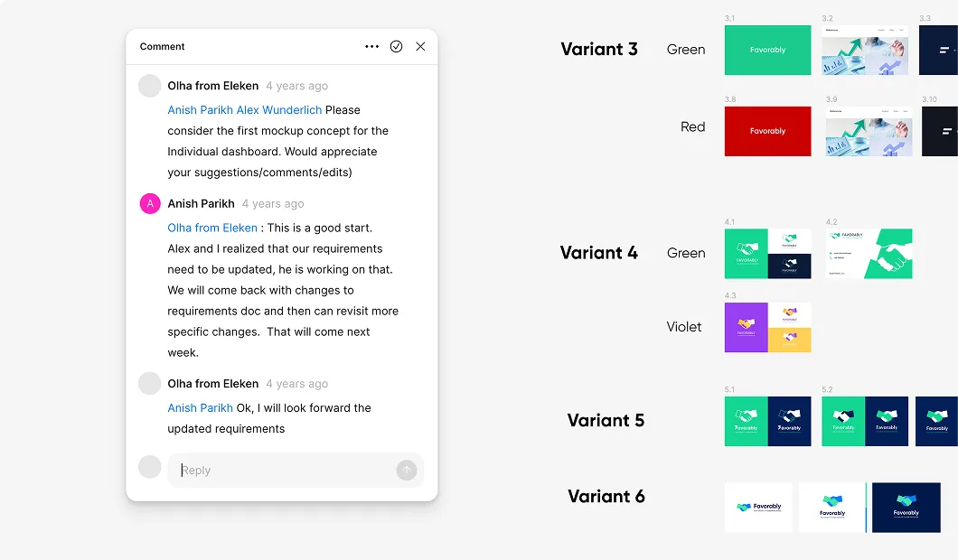The width and height of the screenshot is (958, 560).
Task: Select Variant 6 white horizontal logo thumbnail
Action: [758, 508]
